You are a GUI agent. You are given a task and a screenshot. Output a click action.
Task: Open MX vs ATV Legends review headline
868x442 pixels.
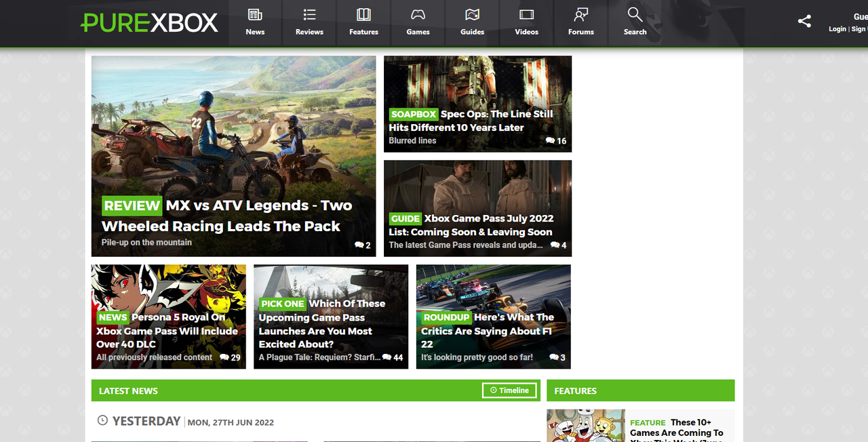[x=226, y=216]
